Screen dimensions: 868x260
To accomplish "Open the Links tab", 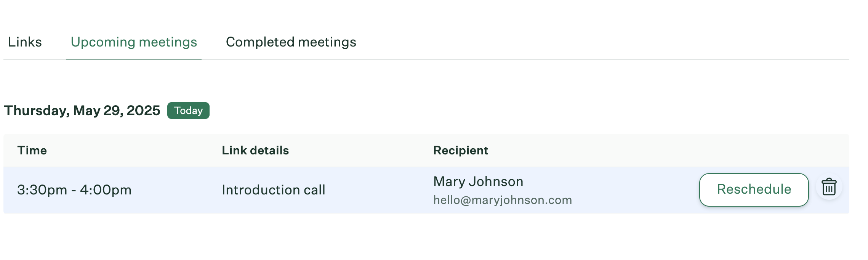I will [25, 42].
